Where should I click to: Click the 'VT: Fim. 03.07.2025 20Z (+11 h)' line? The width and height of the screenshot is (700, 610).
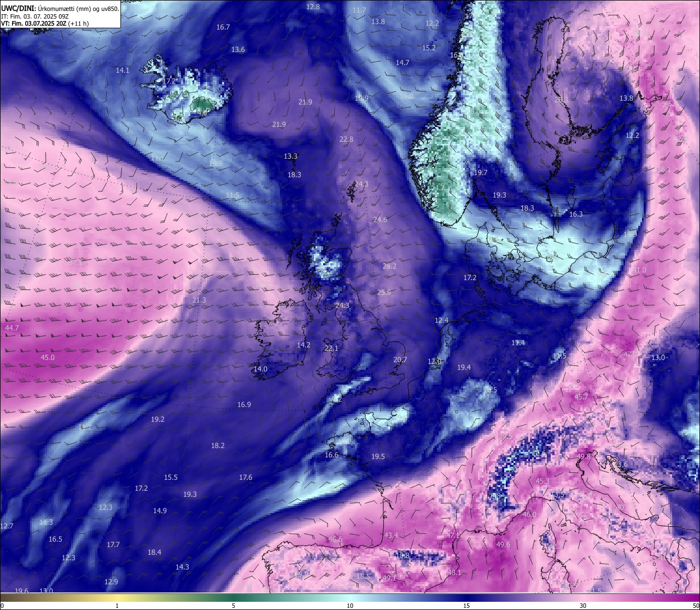(45, 23)
